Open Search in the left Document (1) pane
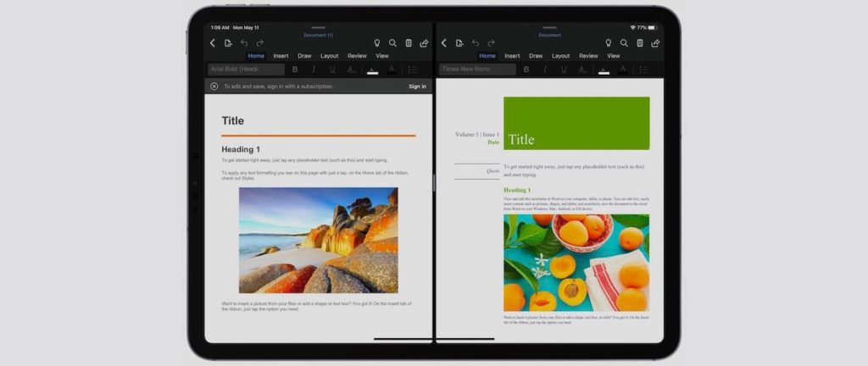The width and height of the screenshot is (868, 366). 392,43
